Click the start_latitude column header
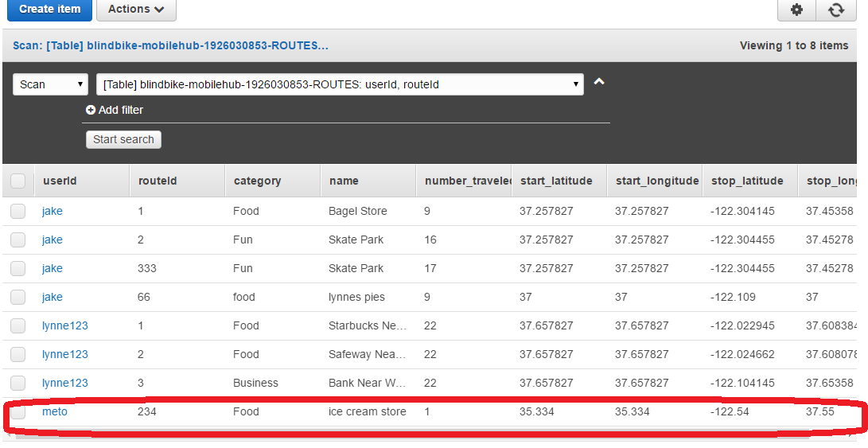Screen dimensions: 868x448 [556, 181]
